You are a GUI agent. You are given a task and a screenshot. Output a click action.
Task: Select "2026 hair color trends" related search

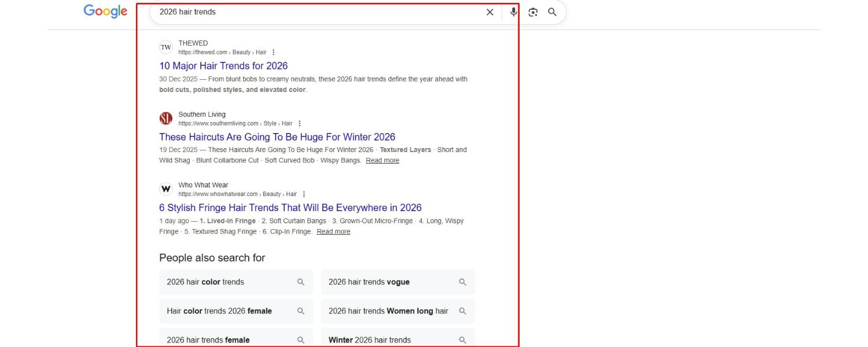tap(236, 282)
